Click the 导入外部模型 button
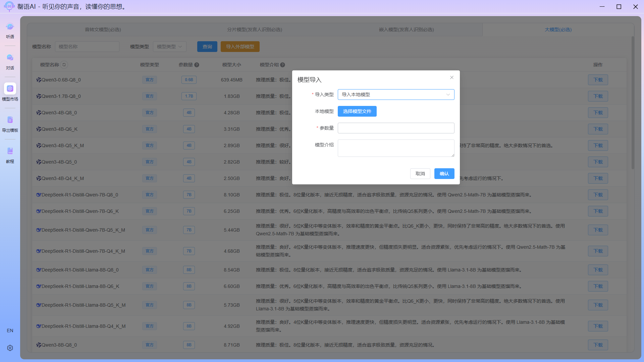The height and width of the screenshot is (362, 644). 240,47
